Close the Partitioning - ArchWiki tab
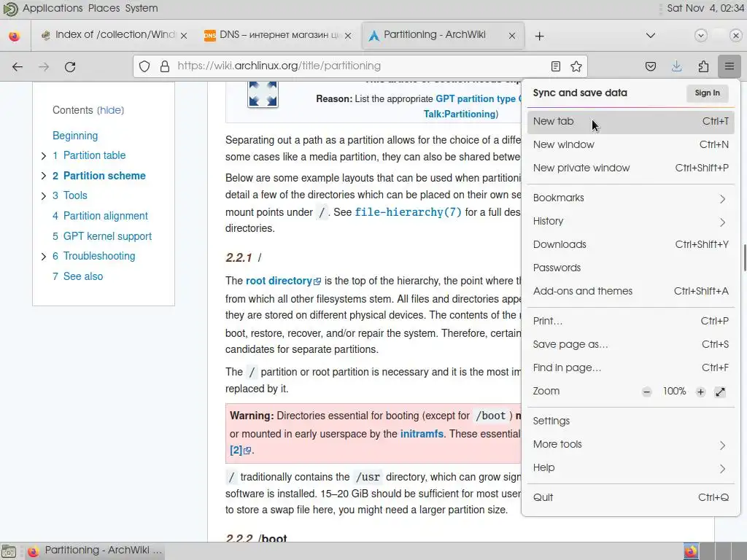Screen dimensions: 747x560 pyautogui.click(x=512, y=36)
